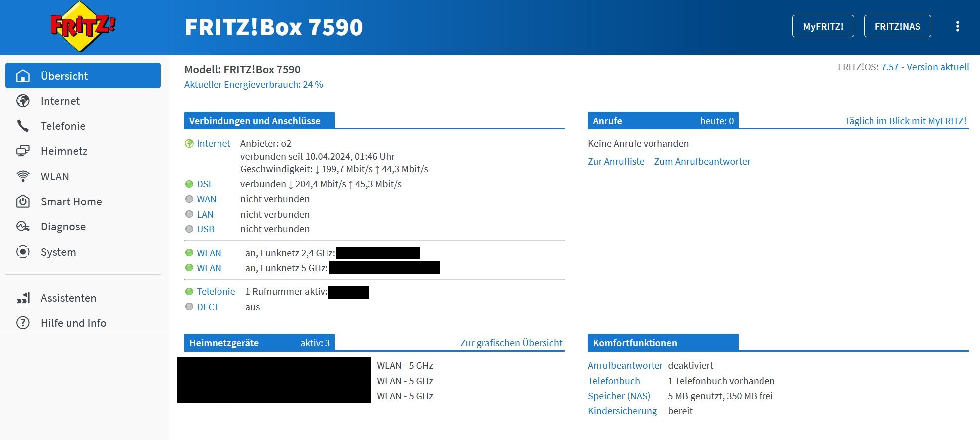
Task: Click the green Internet connection status icon
Action: tap(189, 144)
